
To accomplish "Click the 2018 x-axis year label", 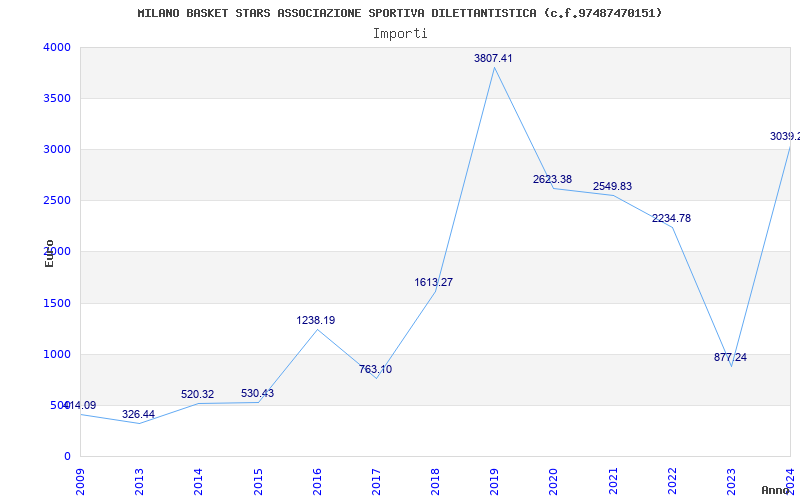I will [x=435, y=481].
